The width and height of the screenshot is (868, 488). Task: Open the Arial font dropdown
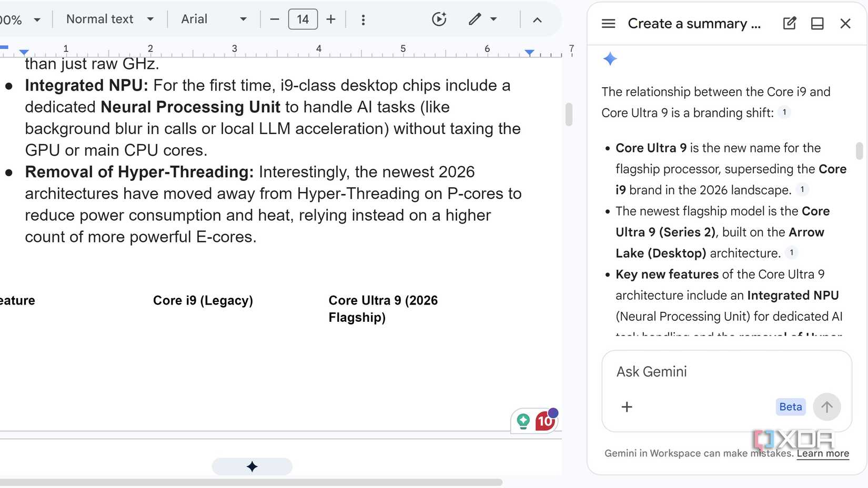pos(214,19)
